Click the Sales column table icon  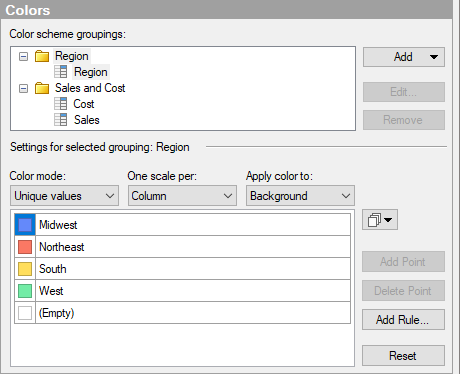coord(61,120)
